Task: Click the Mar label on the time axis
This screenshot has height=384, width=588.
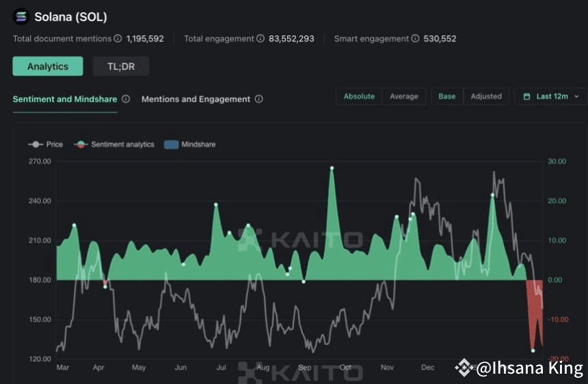Action: click(x=63, y=368)
